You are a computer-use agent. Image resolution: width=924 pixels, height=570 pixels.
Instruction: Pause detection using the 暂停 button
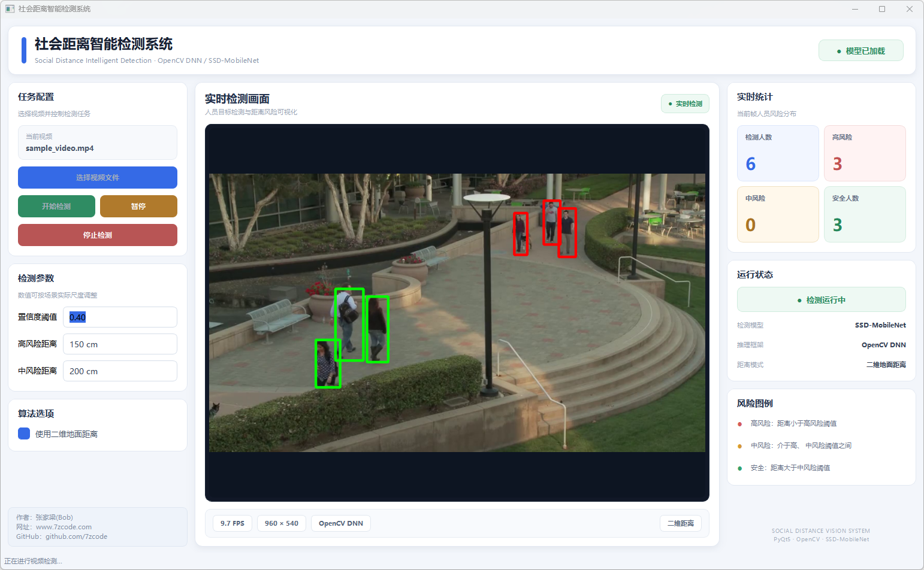pos(138,206)
